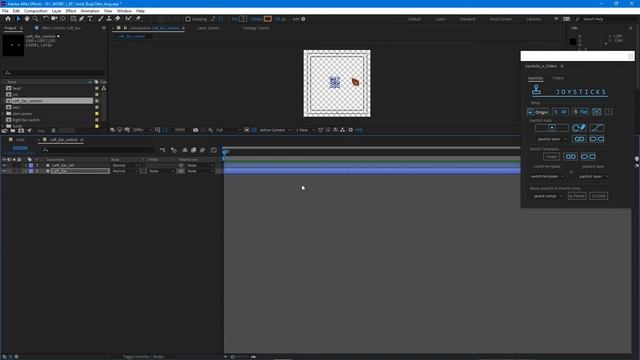Image resolution: width=640 pixels, height=360 pixels.
Task: Select the Unified Camera tool
Action: [54, 19]
